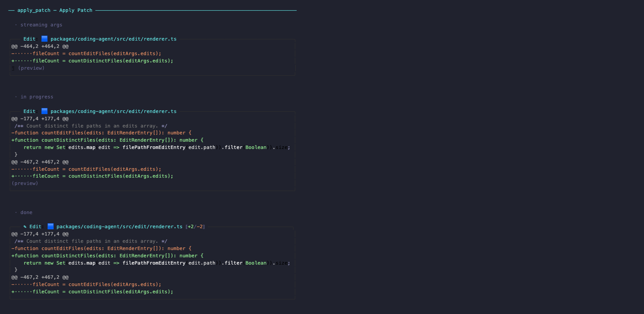The height and width of the screenshot is (314, 644).
Task: Click the added 'fileCount = countDistinctFiles' line under done
Action: coord(92,292)
